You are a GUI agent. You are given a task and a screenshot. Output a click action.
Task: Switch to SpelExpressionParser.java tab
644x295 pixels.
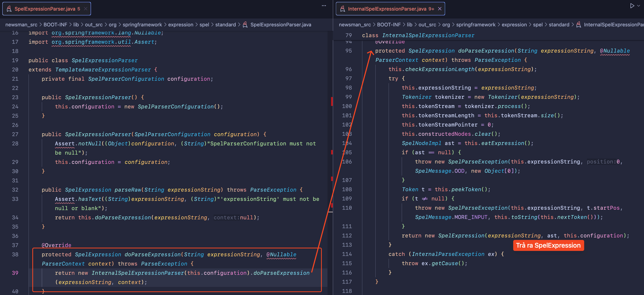(x=45, y=9)
